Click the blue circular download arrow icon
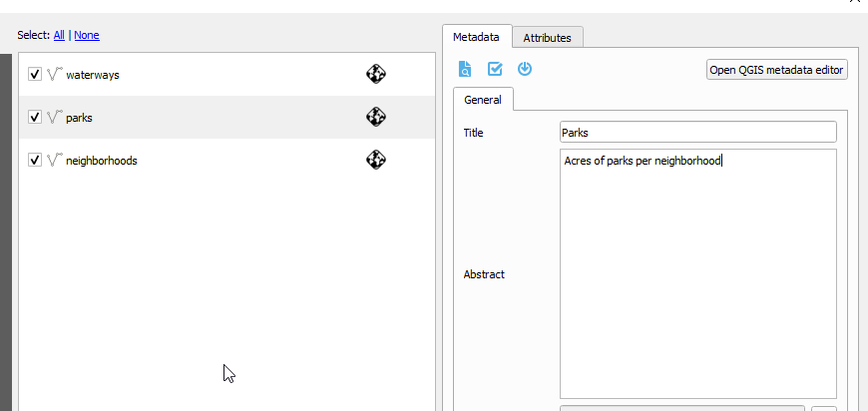The height and width of the screenshot is (411, 868). point(524,69)
